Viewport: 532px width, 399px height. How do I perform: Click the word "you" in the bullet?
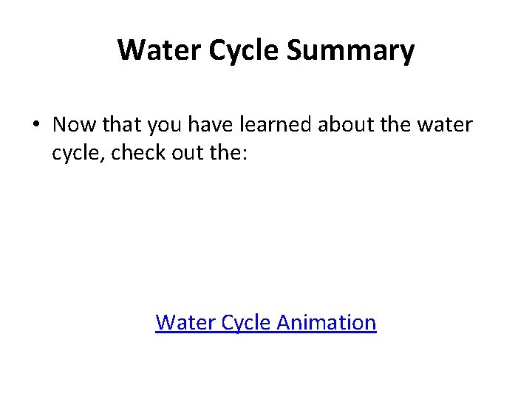165,126
